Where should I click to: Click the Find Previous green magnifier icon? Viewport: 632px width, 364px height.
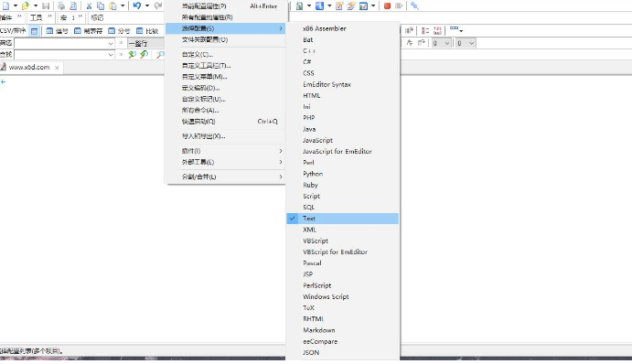pyautogui.click(x=144, y=55)
